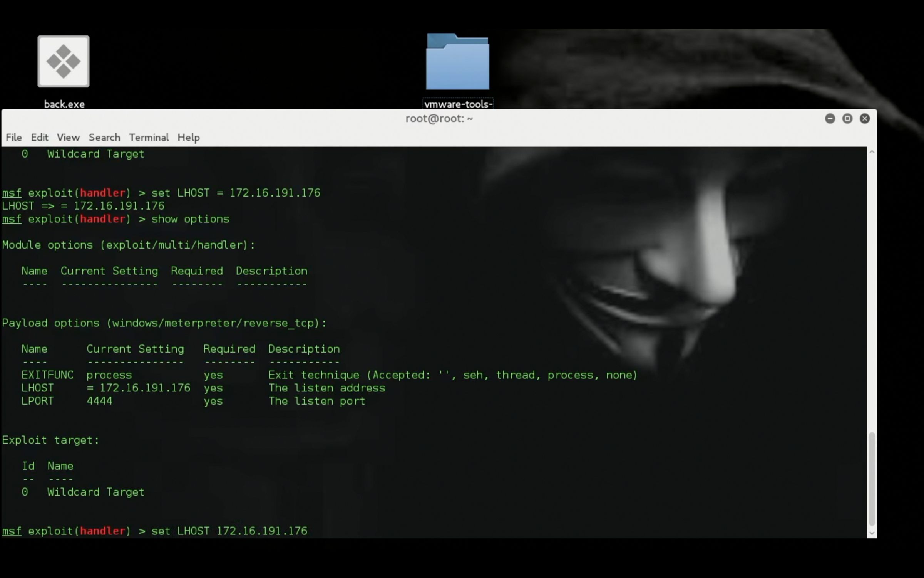Close the terminal window
Image resolution: width=924 pixels, height=578 pixels.
click(x=865, y=119)
